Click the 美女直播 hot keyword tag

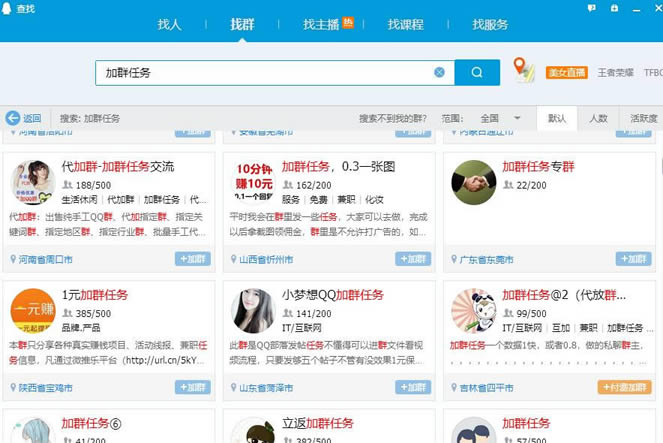click(x=567, y=73)
